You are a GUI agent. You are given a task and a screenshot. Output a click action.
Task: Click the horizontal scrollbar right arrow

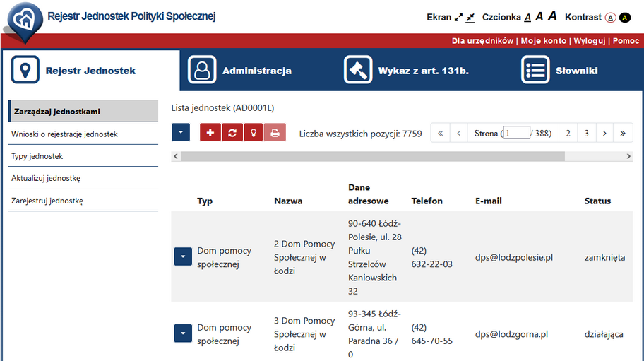pyautogui.click(x=628, y=156)
